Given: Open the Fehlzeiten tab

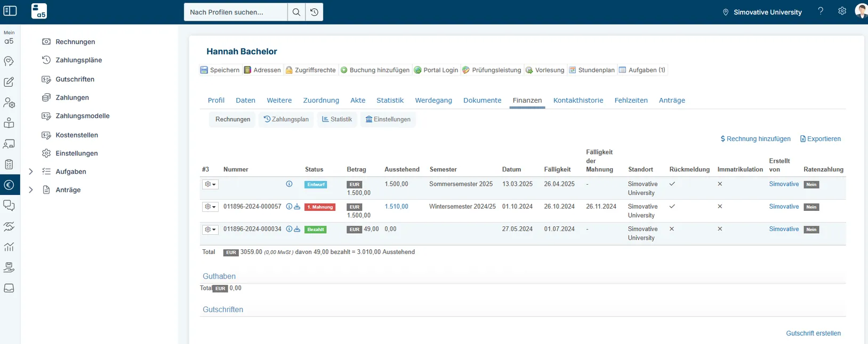Looking at the screenshot, I should point(631,100).
